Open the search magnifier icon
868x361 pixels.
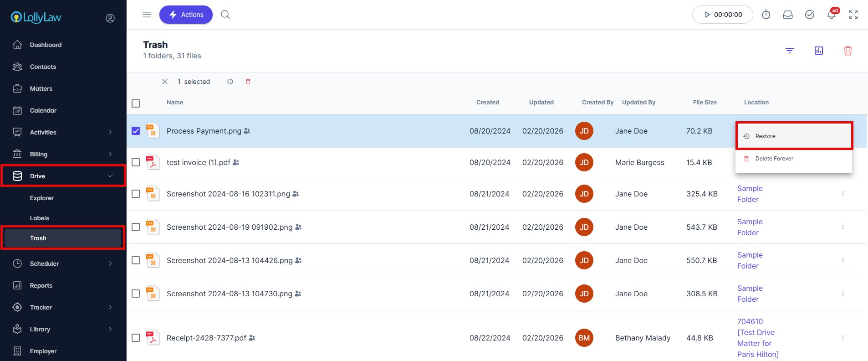225,15
